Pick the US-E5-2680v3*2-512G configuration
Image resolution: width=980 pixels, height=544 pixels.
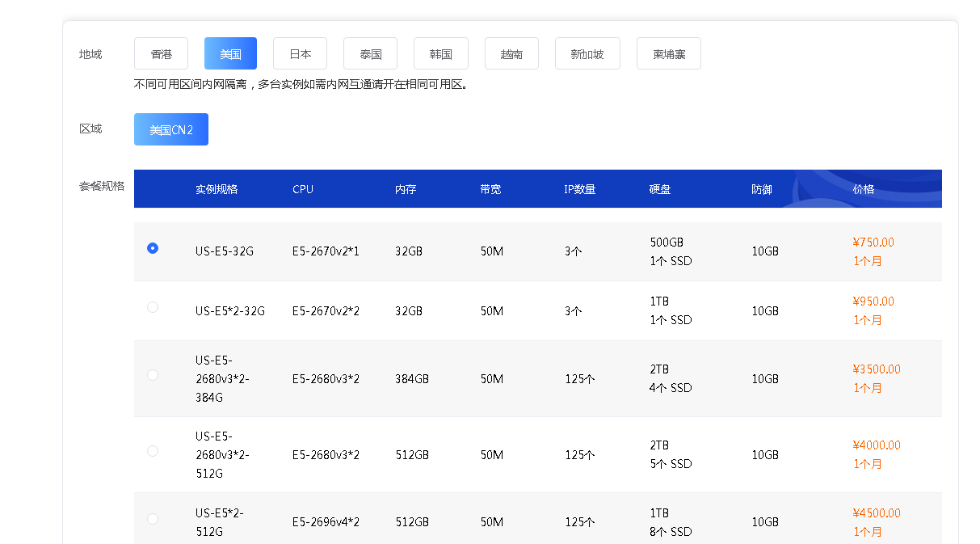pos(153,450)
